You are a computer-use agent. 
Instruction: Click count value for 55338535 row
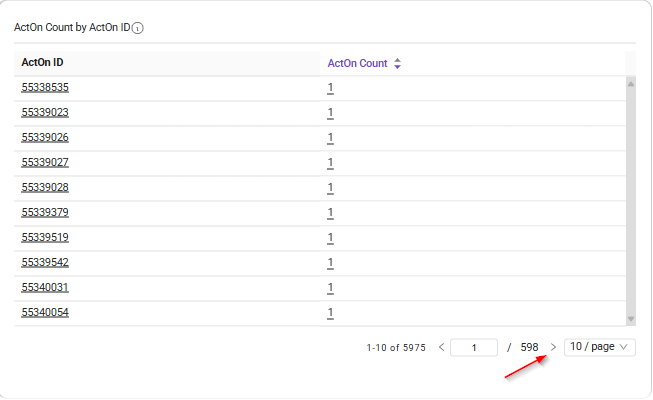point(330,88)
